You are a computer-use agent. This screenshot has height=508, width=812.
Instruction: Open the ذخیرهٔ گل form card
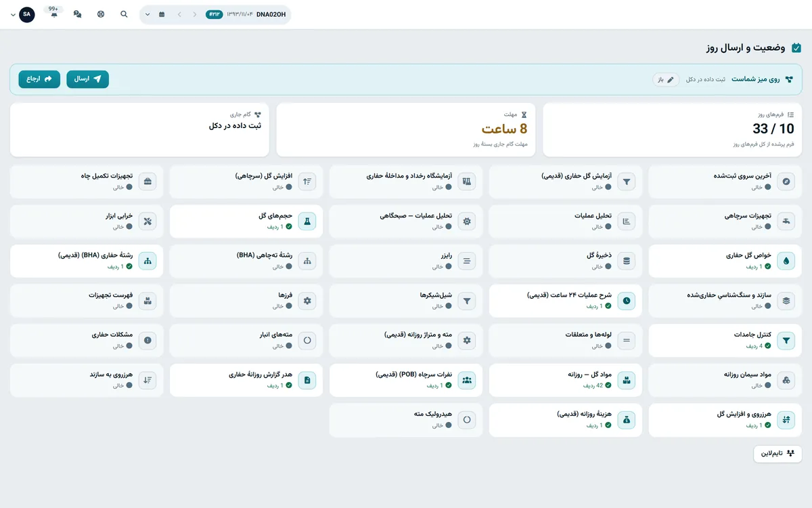[566, 261]
